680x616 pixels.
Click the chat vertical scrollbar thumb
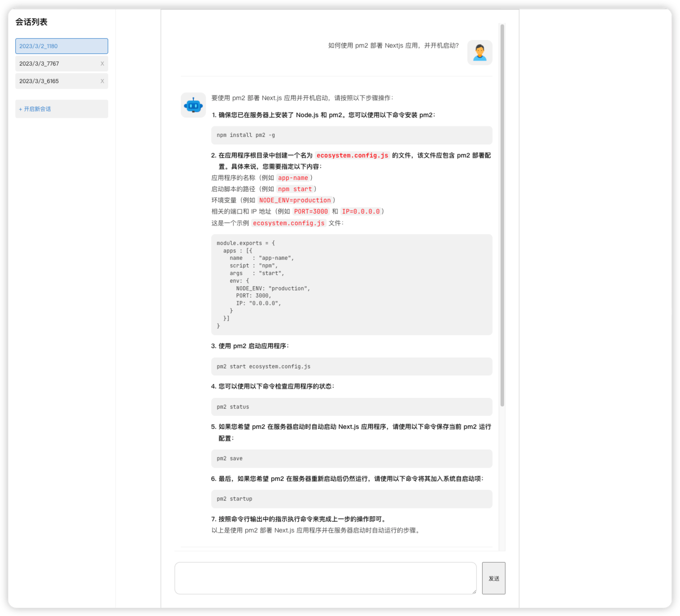click(x=502, y=215)
